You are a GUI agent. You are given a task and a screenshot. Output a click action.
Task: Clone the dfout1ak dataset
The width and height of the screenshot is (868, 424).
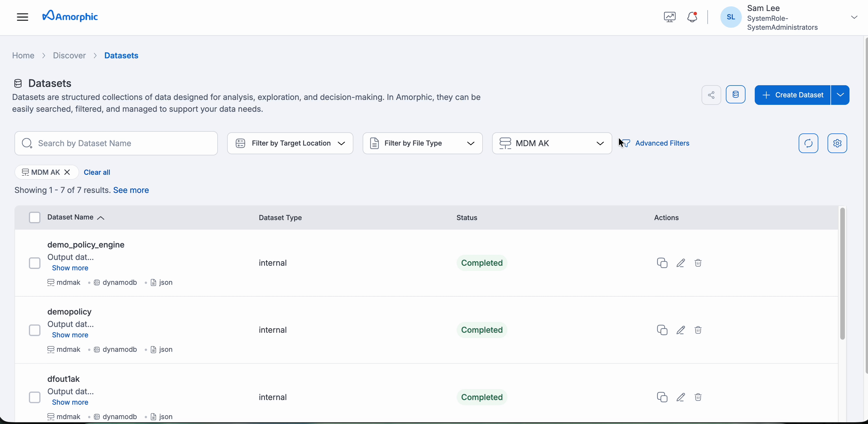pos(662,397)
